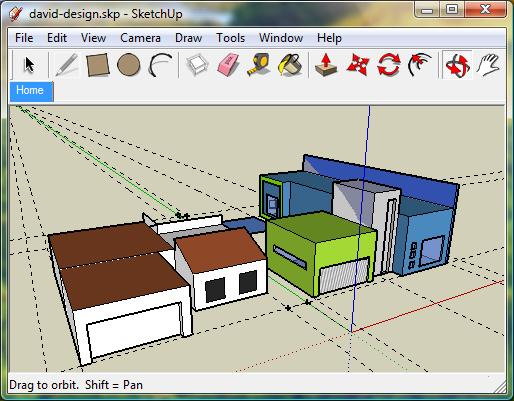Activate the Arc tool

point(160,65)
